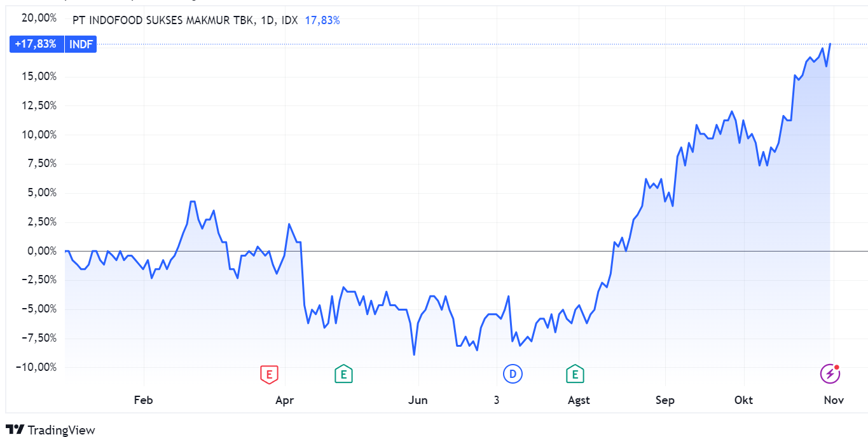
Task: Click the +17,83% price label badge
Action: pos(36,44)
